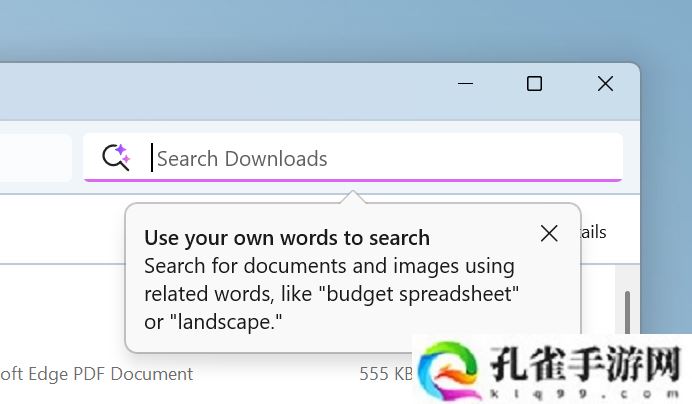Click the kq99.com watermark URL
The width and height of the screenshot is (692, 404).
click(x=583, y=391)
